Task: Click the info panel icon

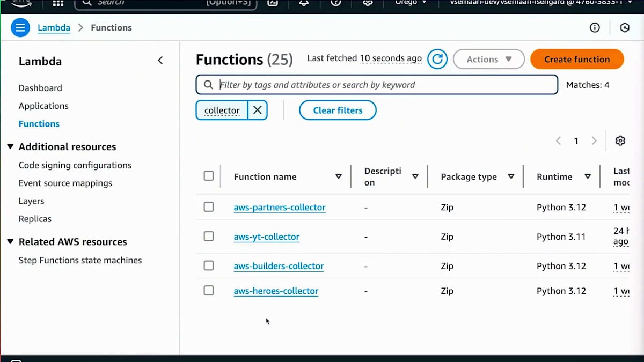Action: (595, 28)
